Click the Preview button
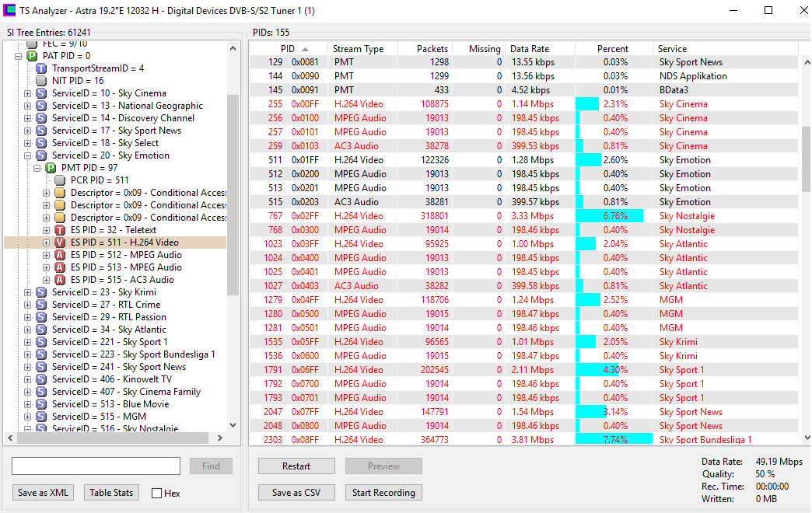Viewport: 812px width, 513px height. [383, 466]
